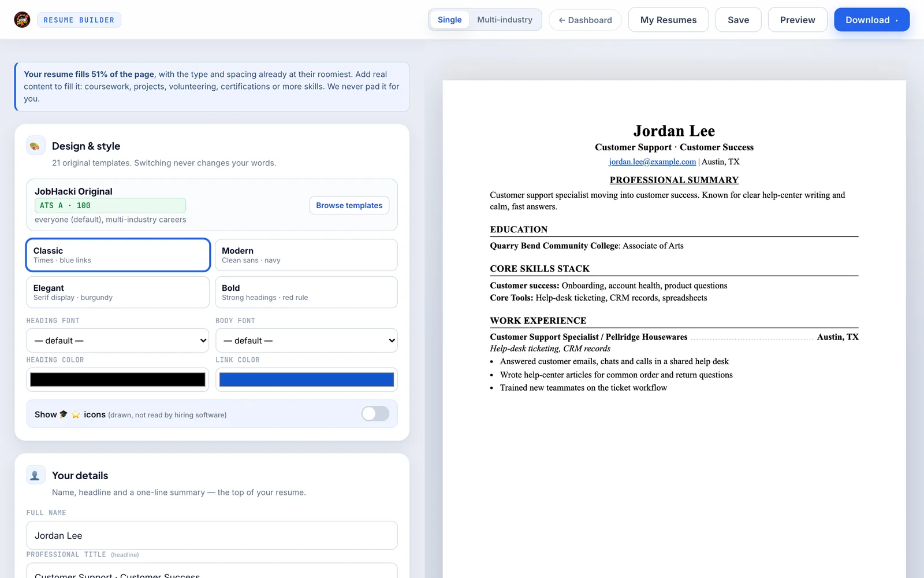This screenshot has width=924, height=578.
Task: Open the Body Font dropdown
Action: (x=306, y=340)
